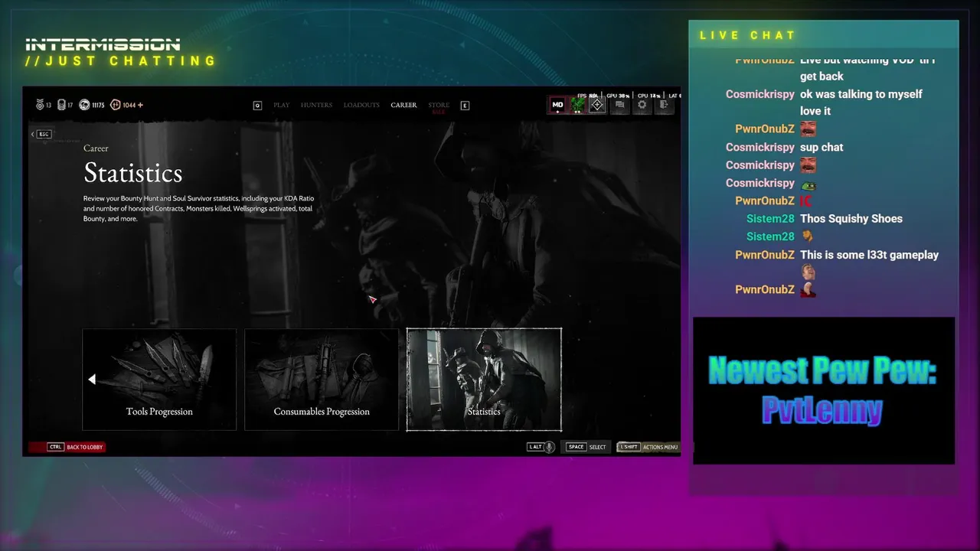This screenshot has width=980, height=551.
Task: Open the L.Shift Actions Menu
Action: 648,447
